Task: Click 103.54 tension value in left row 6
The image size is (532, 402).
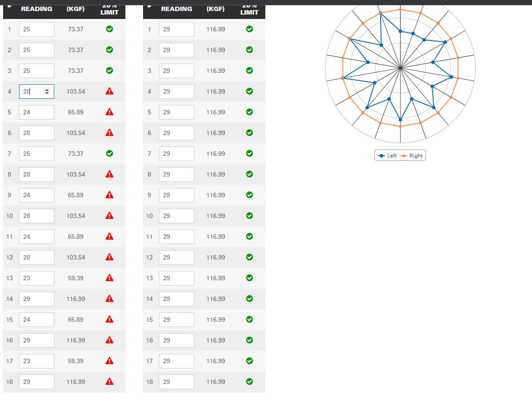Action: click(x=75, y=133)
